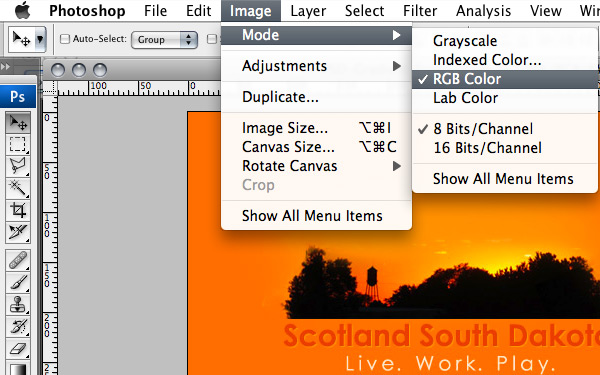The height and width of the screenshot is (375, 600).
Task: Toggle the checkbox next to Group dropdown
Action: click(x=212, y=39)
